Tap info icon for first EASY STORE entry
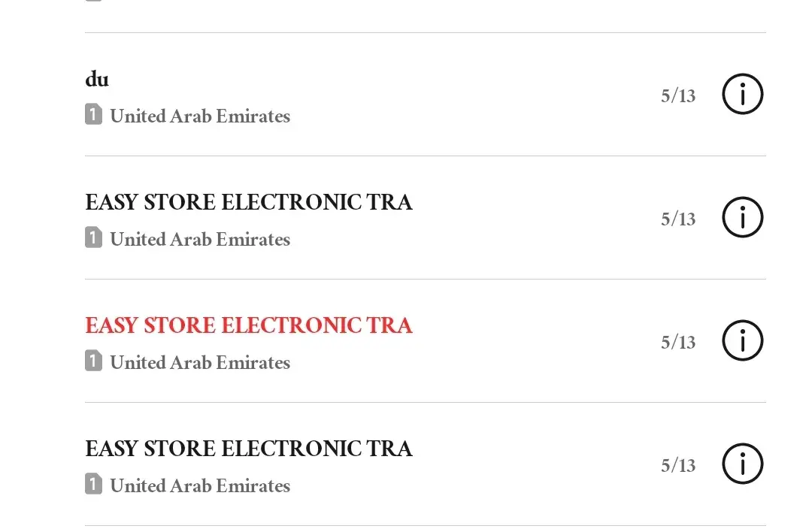 click(742, 218)
